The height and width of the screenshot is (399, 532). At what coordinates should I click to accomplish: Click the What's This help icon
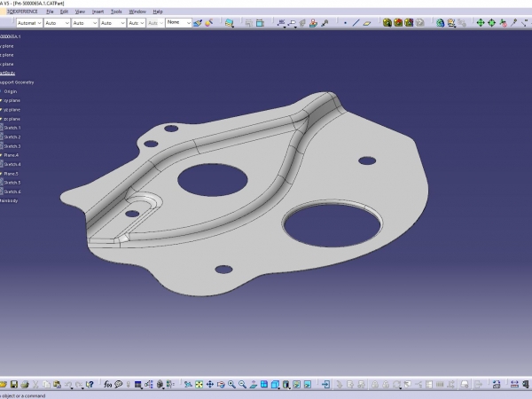pos(90,385)
